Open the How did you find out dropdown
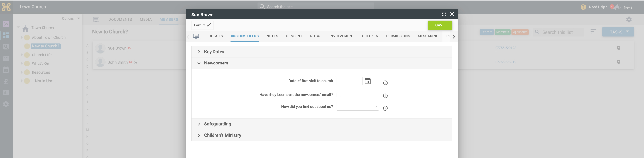 pyautogui.click(x=358, y=107)
